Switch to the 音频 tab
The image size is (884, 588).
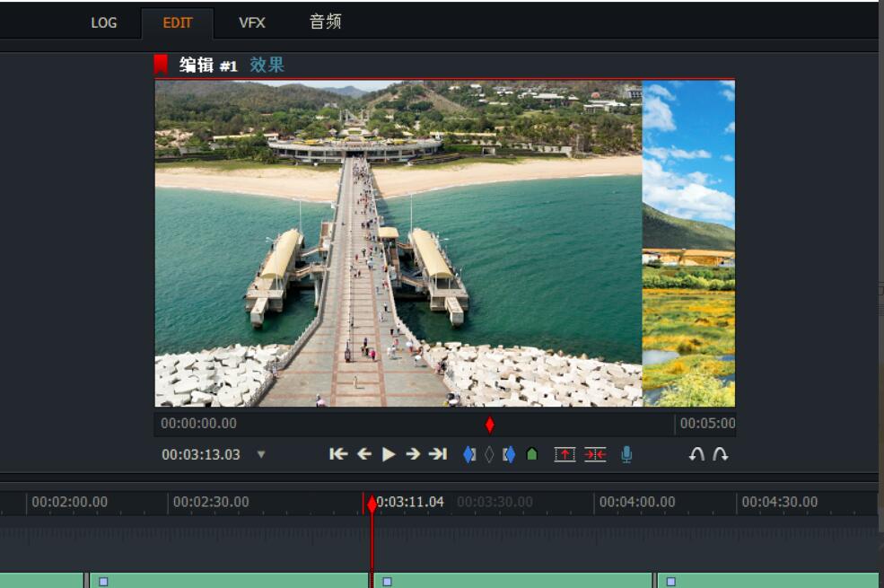click(x=325, y=22)
